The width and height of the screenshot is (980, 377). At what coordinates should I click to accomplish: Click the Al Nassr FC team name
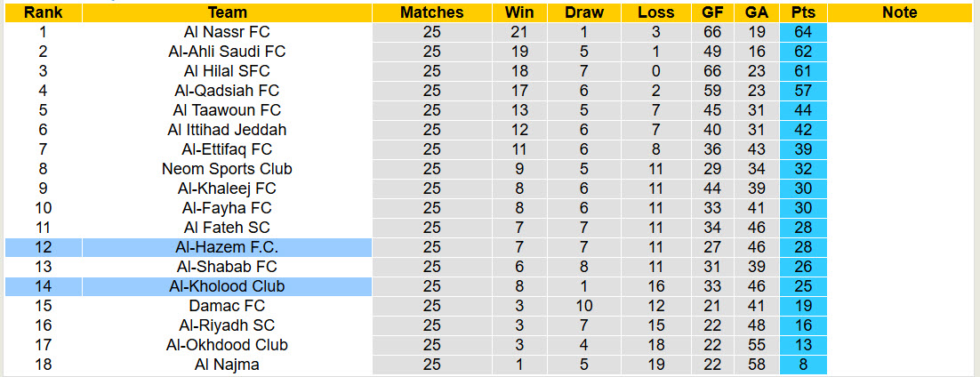tap(227, 32)
